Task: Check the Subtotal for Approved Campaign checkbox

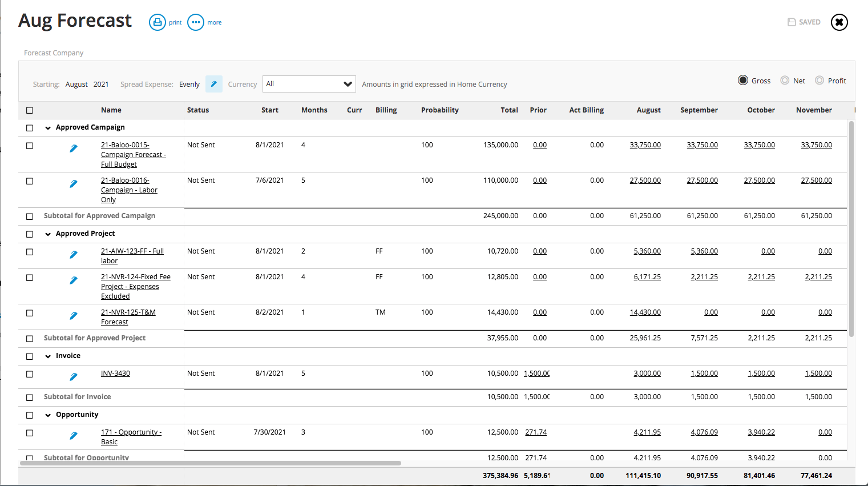Action: tap(30, 216)
